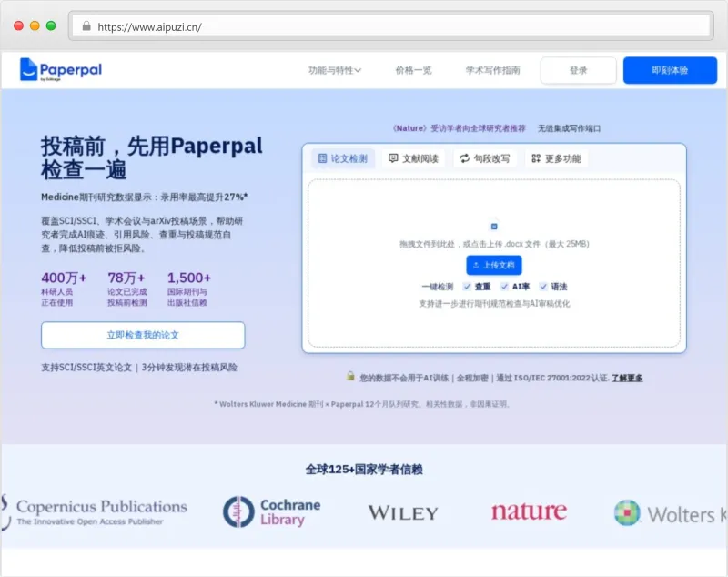This screenshot has height=577, width=728.
Task: Click the lock icon in address bar
Action: (x=86, y=26)
